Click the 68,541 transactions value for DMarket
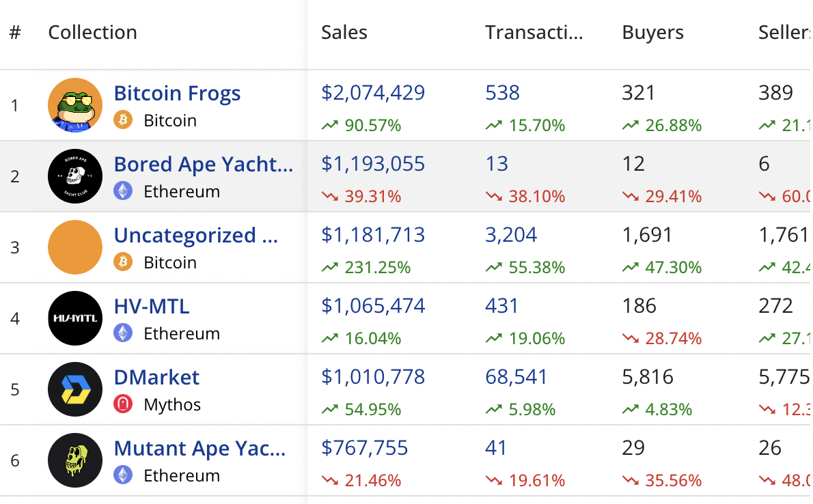This screenshot has height=504, width=813. point(512,377)
